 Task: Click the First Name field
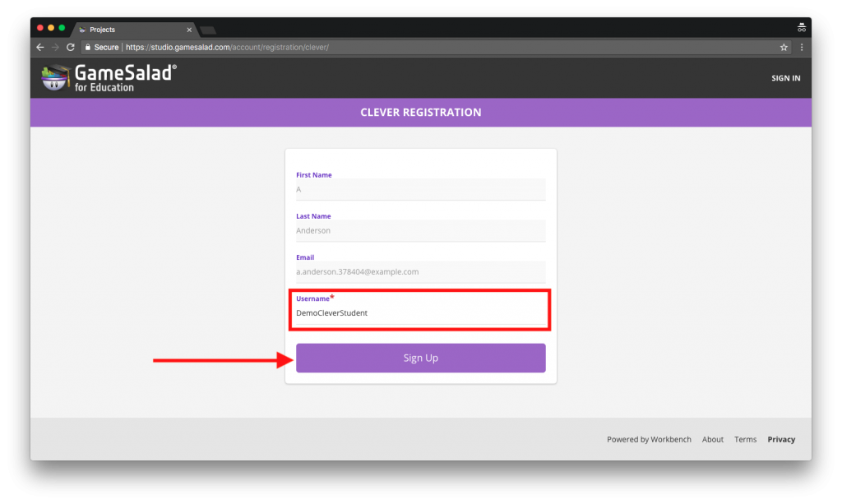420,189
